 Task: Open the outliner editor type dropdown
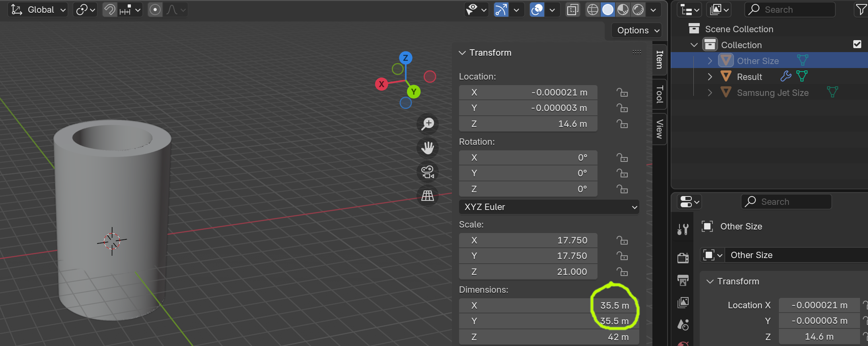coord(689,10)
